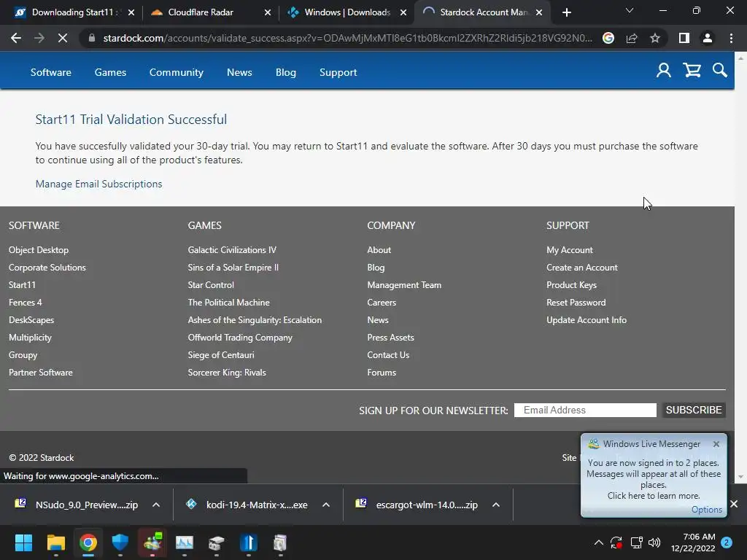
Task: Open the notification count badge
Action: [x=727, y=542]
